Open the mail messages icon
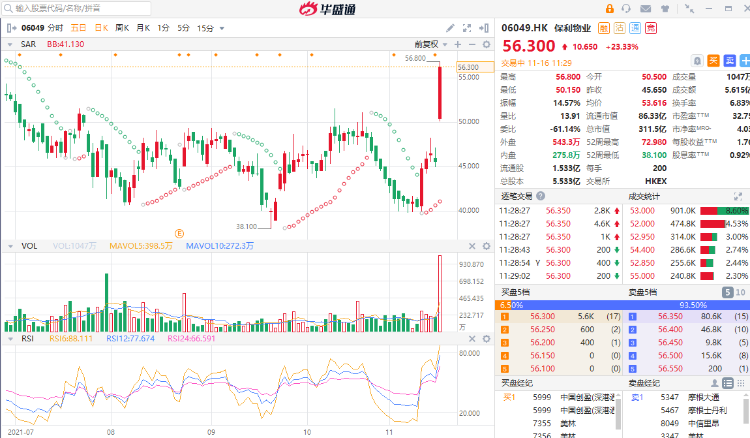The width and height of the screenshot is (750, 438). (646, 8)
